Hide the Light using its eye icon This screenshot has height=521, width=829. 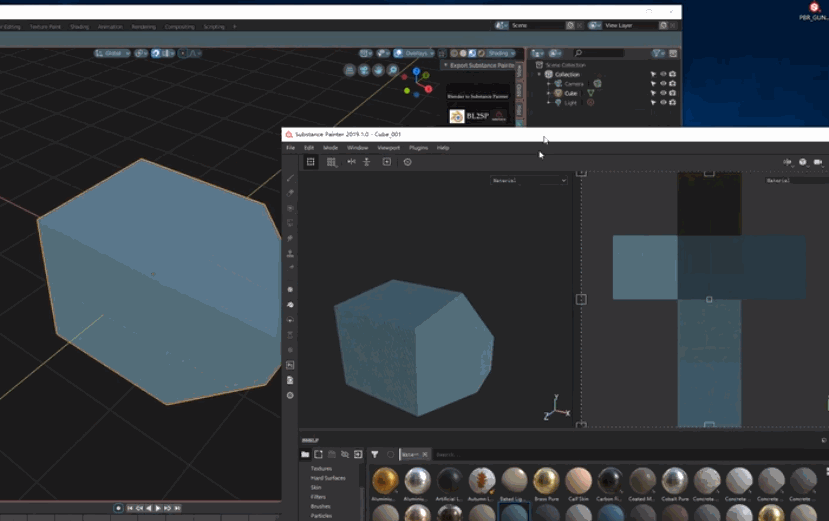663,103
